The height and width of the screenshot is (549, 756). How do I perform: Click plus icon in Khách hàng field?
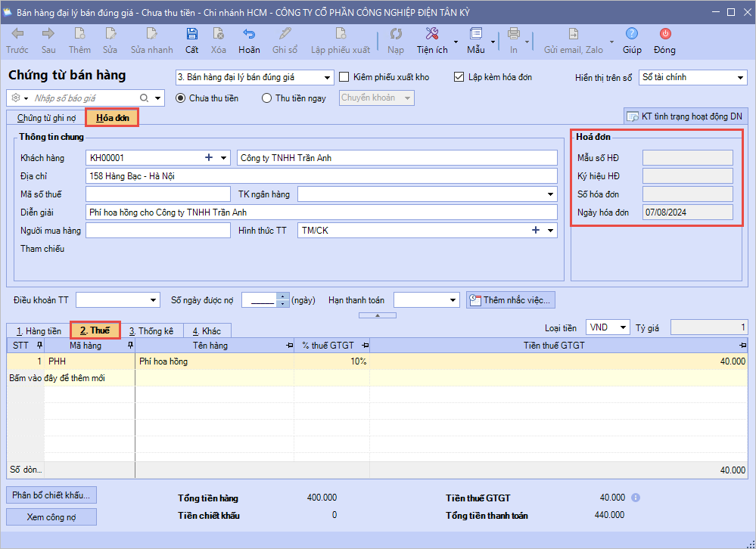[x=209, y=158]
